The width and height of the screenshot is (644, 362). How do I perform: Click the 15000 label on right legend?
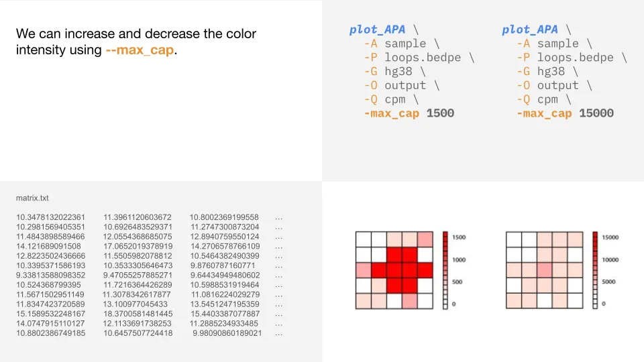(x=610, y=237)
